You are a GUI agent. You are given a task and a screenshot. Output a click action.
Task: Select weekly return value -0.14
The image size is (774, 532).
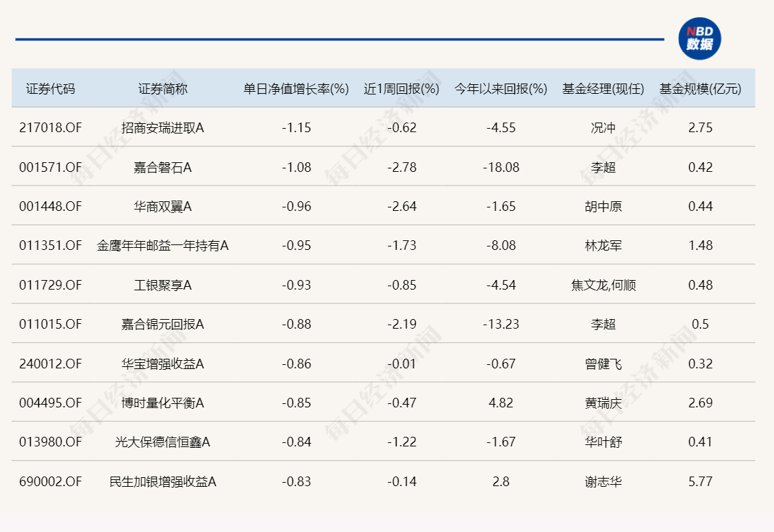point(401,481)
